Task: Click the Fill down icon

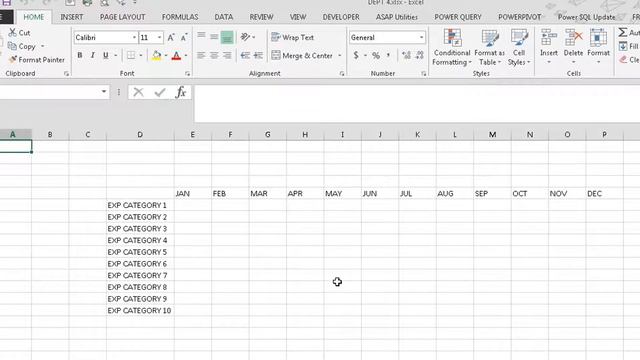Action: (x=623, y=46)
